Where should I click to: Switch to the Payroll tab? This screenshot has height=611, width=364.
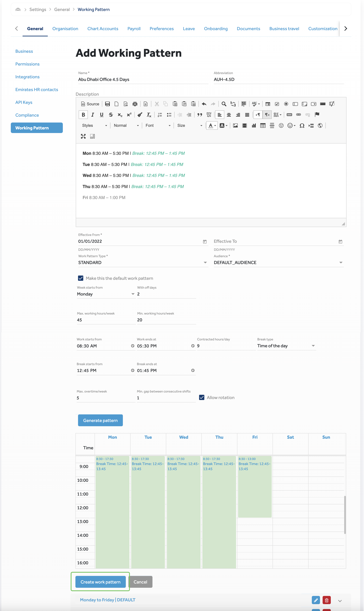tap(134, 29)
